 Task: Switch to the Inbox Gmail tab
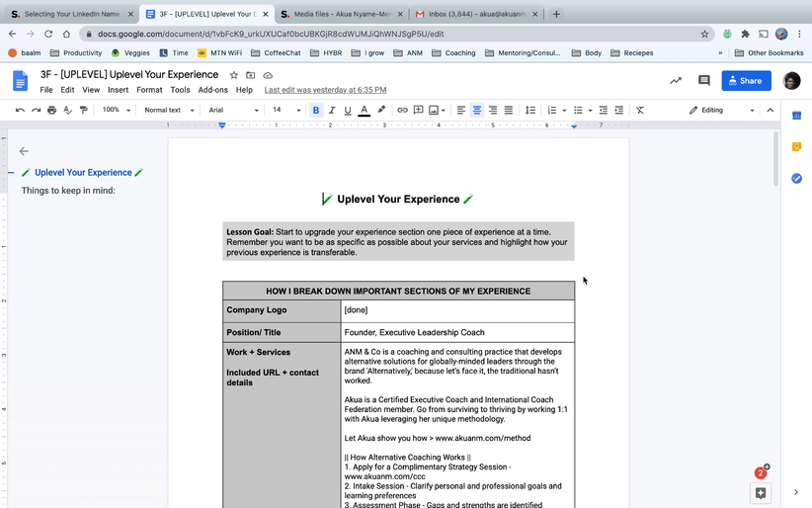point(477,14)
